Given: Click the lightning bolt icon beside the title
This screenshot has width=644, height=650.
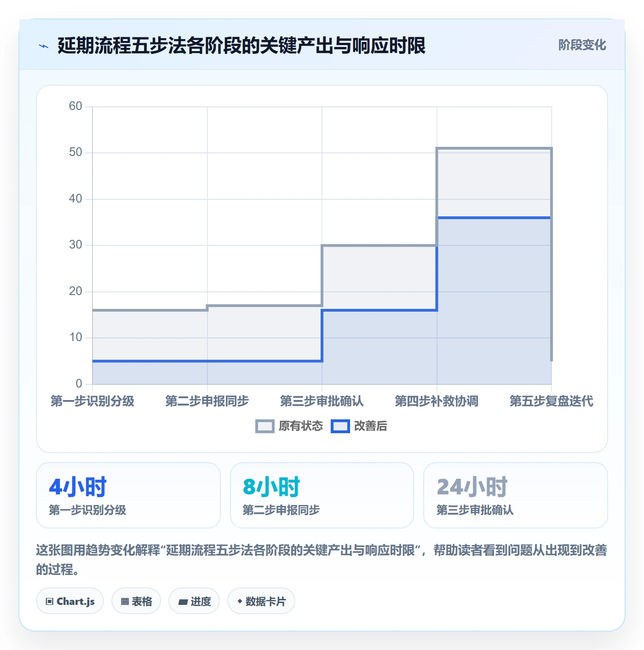Looking at the screenshot, I should point(44,46).
